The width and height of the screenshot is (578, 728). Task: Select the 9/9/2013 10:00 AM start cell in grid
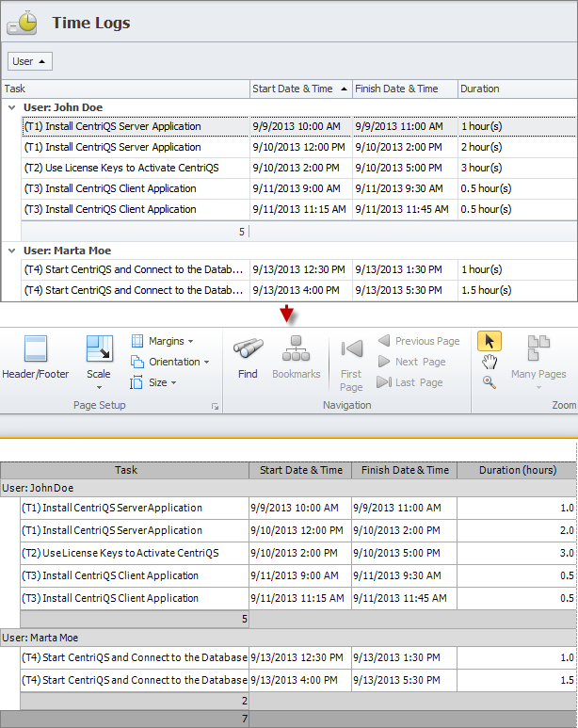click(x=301, y=126)
